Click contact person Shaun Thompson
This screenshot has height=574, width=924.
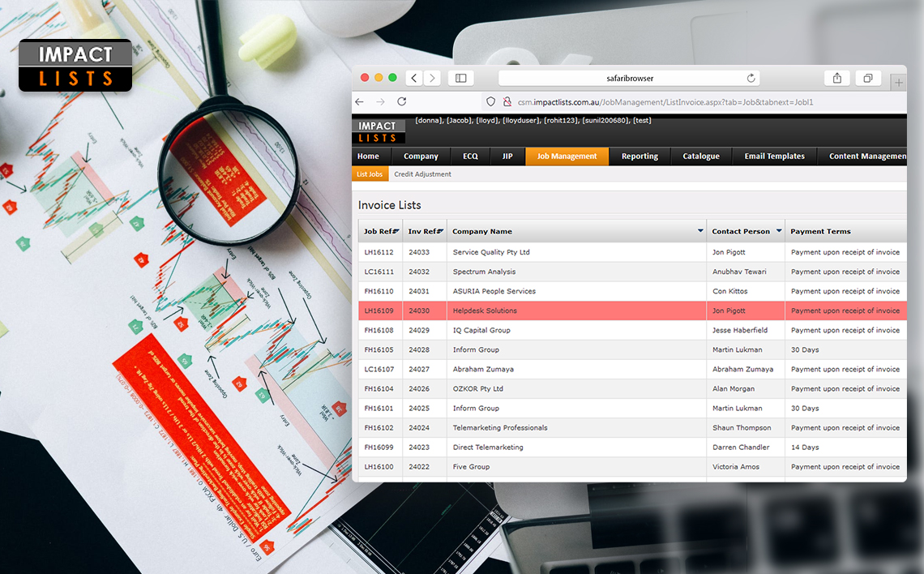[742, 427]
